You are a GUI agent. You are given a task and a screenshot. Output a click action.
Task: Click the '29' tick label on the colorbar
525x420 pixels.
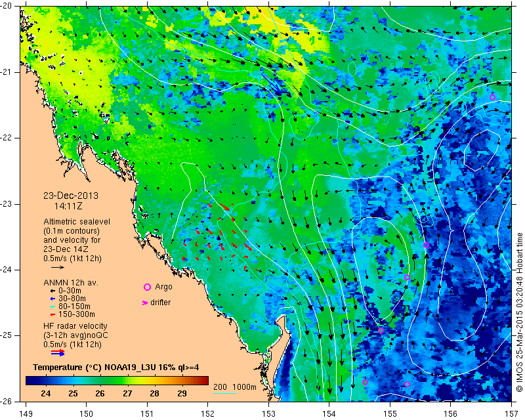point(182,393)
